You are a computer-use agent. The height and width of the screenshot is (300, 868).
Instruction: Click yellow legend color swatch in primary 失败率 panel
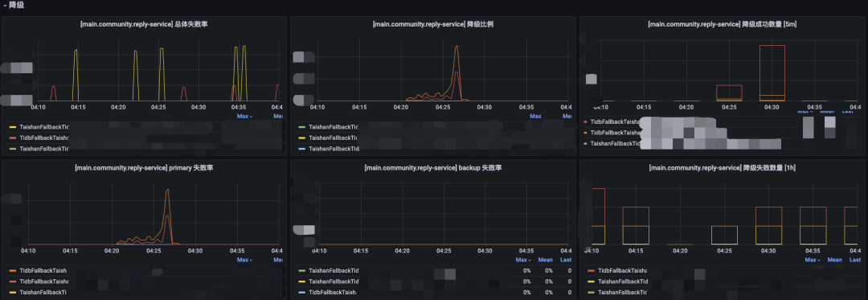[13, 292]
